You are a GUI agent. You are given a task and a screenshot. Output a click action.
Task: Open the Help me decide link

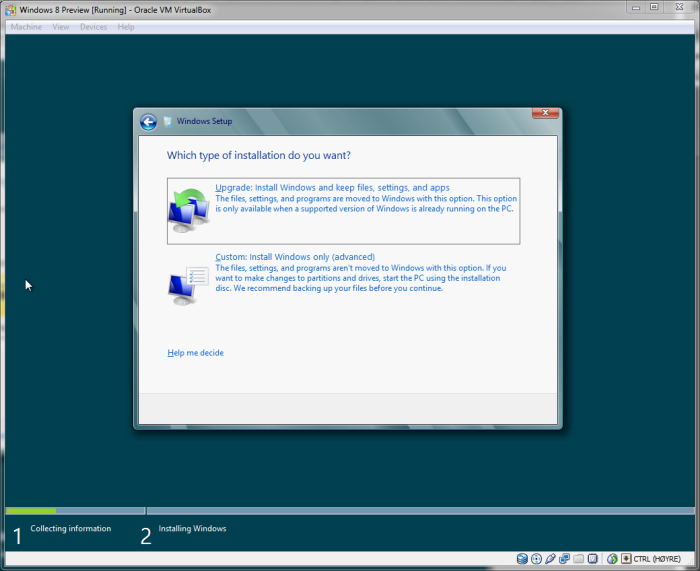(x=196, y=353)
